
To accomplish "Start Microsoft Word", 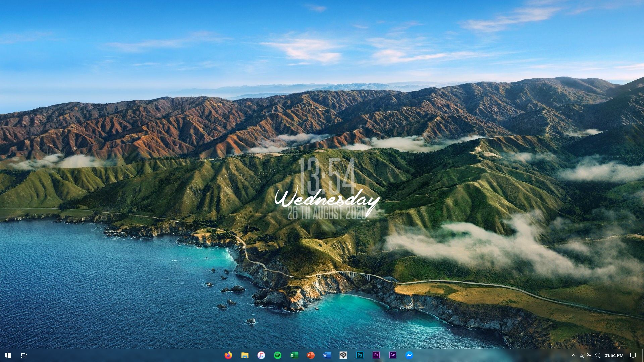I will click(x=327, y=355).
